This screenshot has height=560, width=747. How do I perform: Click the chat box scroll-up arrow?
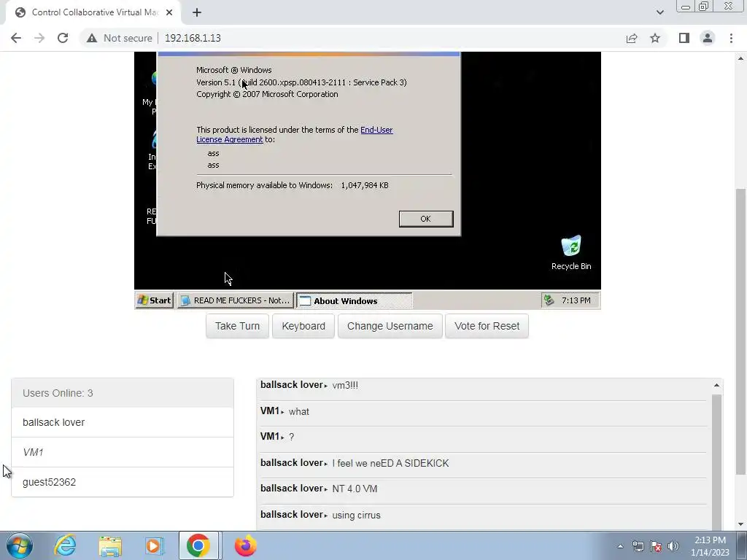pos(716,385)
